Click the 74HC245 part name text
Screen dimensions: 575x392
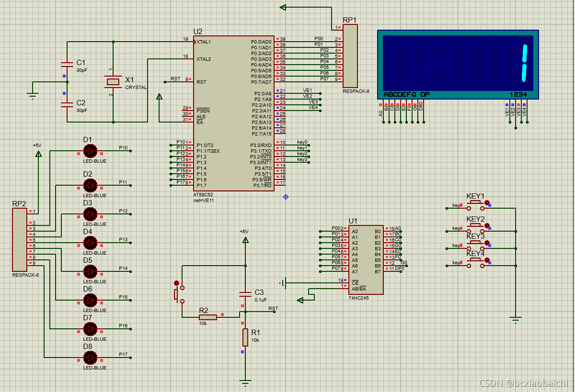pyautogui.click(x=358, y=298)
